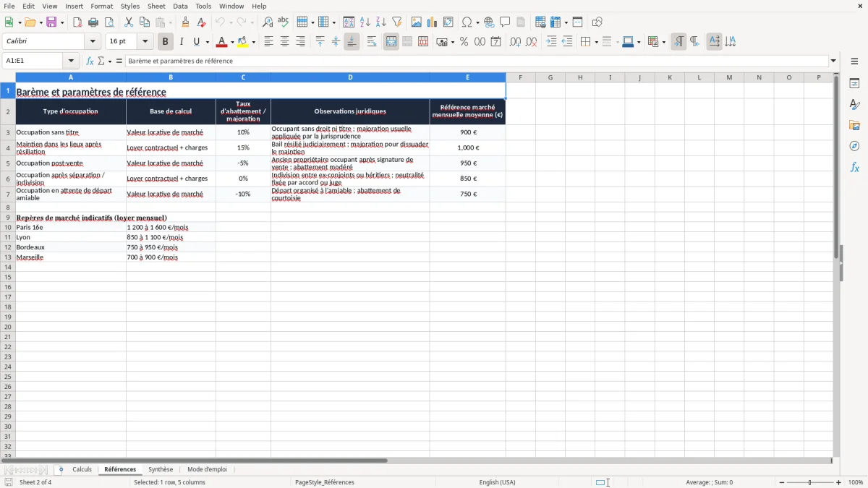Click the Copy icon
868x488 pixels.
point(145,22)
